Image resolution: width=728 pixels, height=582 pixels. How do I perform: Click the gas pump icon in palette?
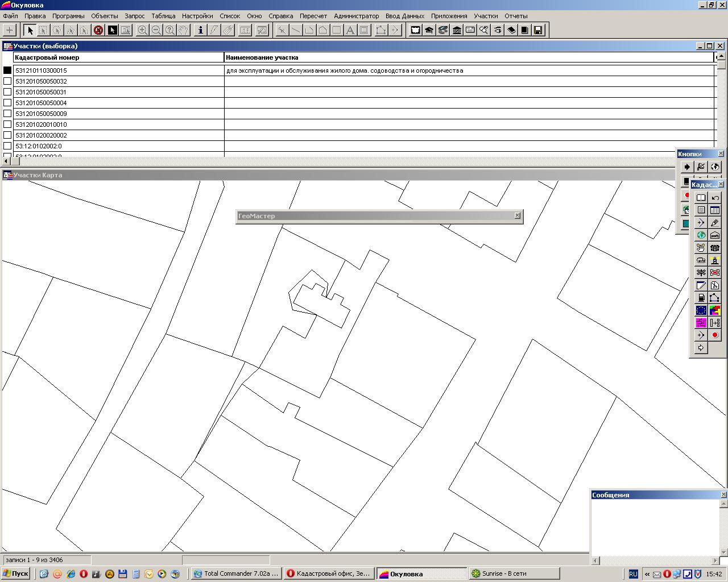[x=701, y=298]
